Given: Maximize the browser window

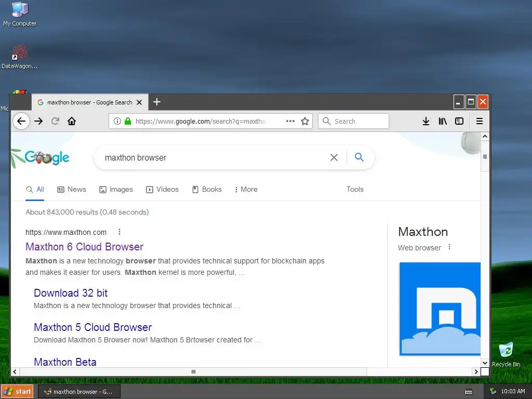Looking at the screenshot, I should click(x=471, y=102).
